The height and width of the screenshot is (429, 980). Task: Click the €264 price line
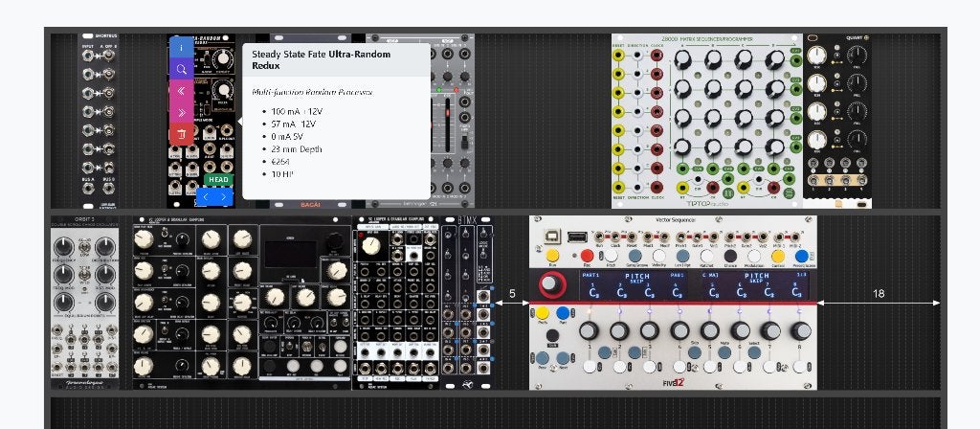click(280, 161)
